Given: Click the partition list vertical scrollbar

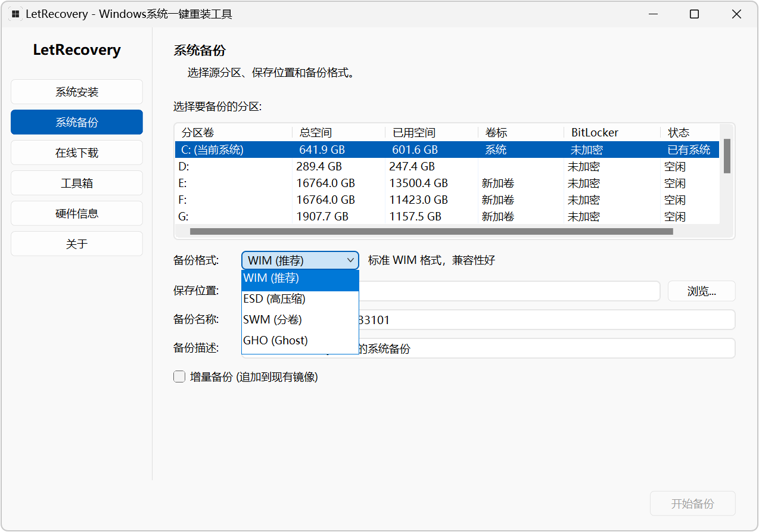Looking at the screenshot, I should (x=727, y=157).
